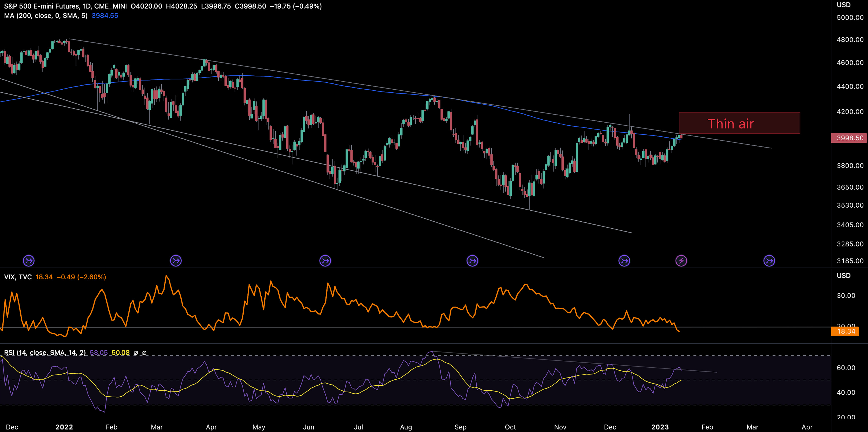
Task: Click the Aug label on the time axis
Action: (x=406, y=427)
